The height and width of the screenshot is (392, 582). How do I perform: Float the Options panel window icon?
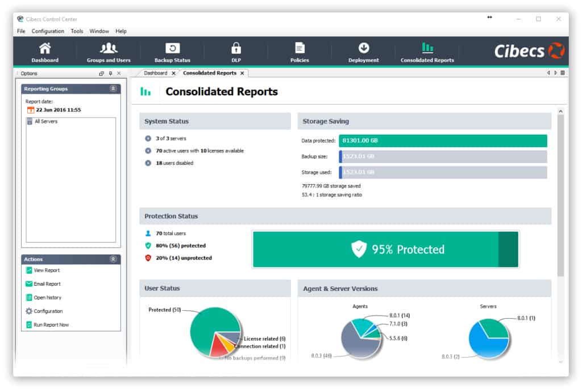point(101,73)
